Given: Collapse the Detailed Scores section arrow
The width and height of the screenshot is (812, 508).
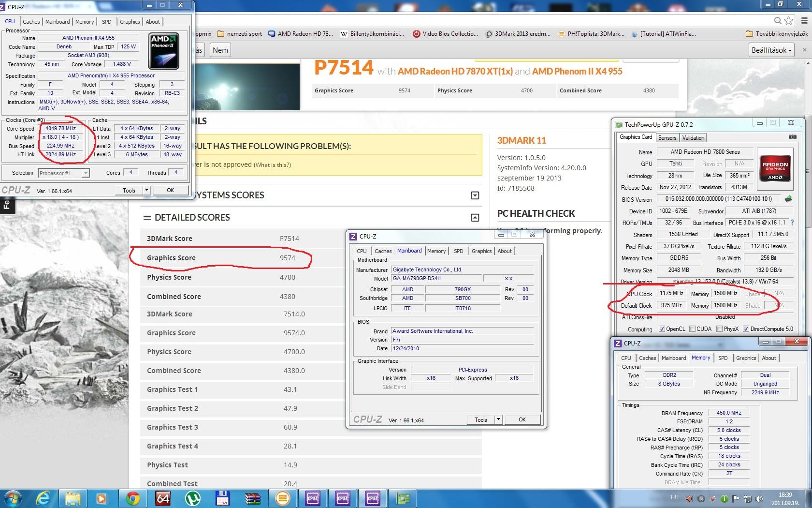Looking at the screenshot, I should (x=475, y=218).
